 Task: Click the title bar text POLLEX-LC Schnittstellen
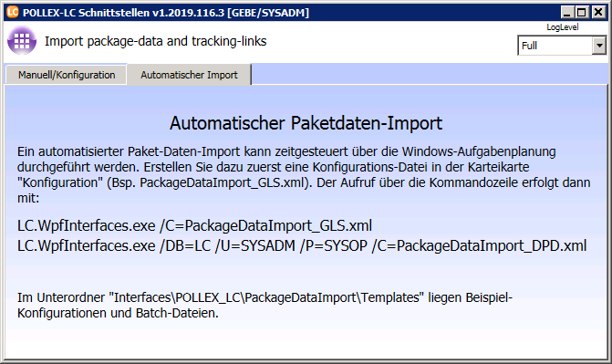[x=87, y=13]
